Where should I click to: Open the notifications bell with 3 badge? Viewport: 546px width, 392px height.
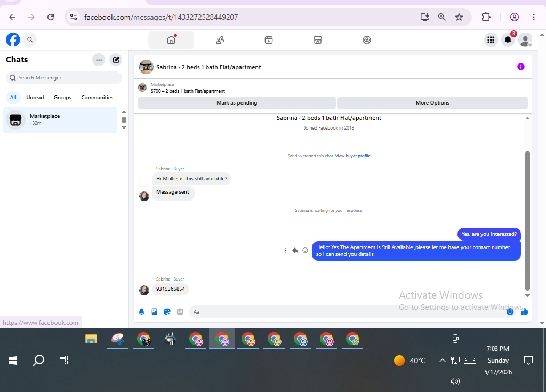click(x=508, y=39)
